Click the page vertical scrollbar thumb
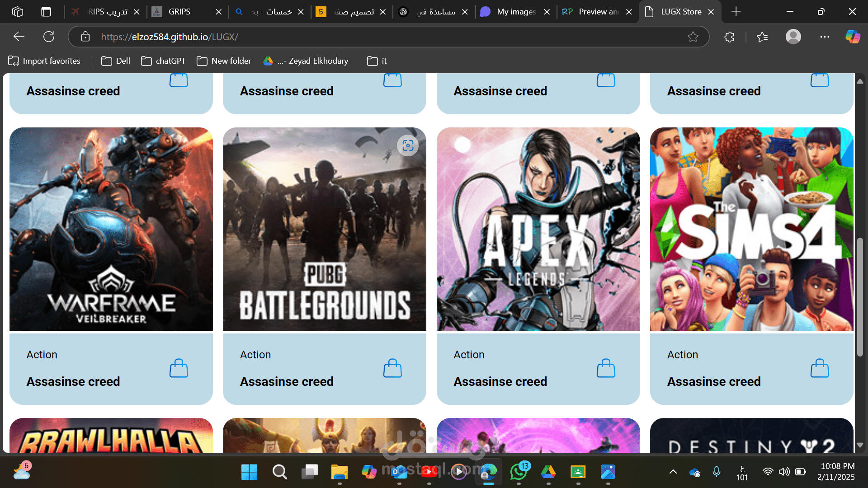868x488 pixels. click(860, 296)
